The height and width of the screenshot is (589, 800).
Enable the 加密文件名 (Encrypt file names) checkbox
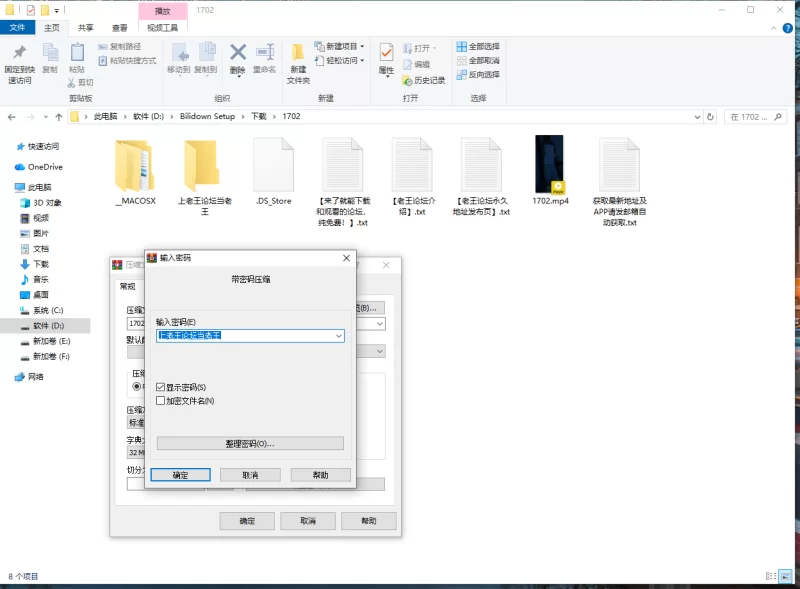tap(161, 401)
